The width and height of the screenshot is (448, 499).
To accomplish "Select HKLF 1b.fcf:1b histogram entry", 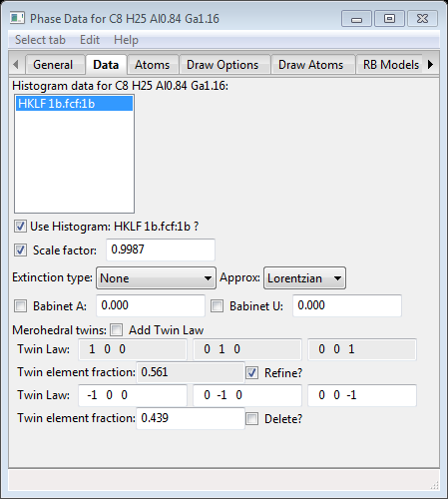I will [x=74, y=104].
